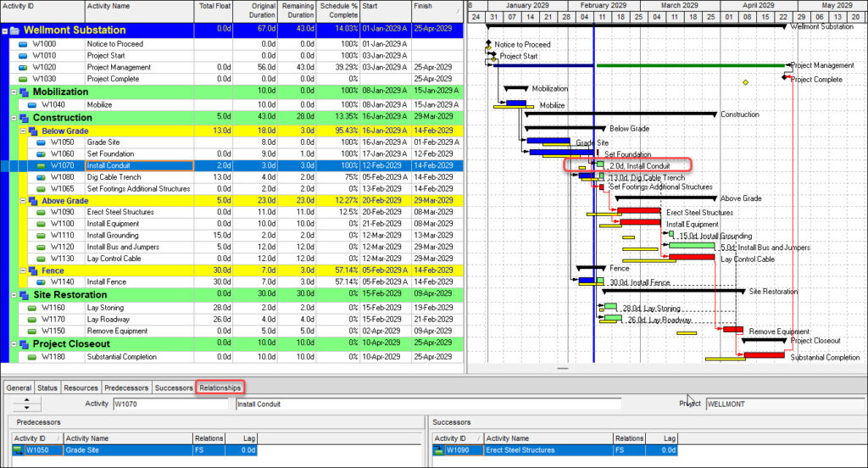Click the W1065 activity icon

(x=41, y=189)
